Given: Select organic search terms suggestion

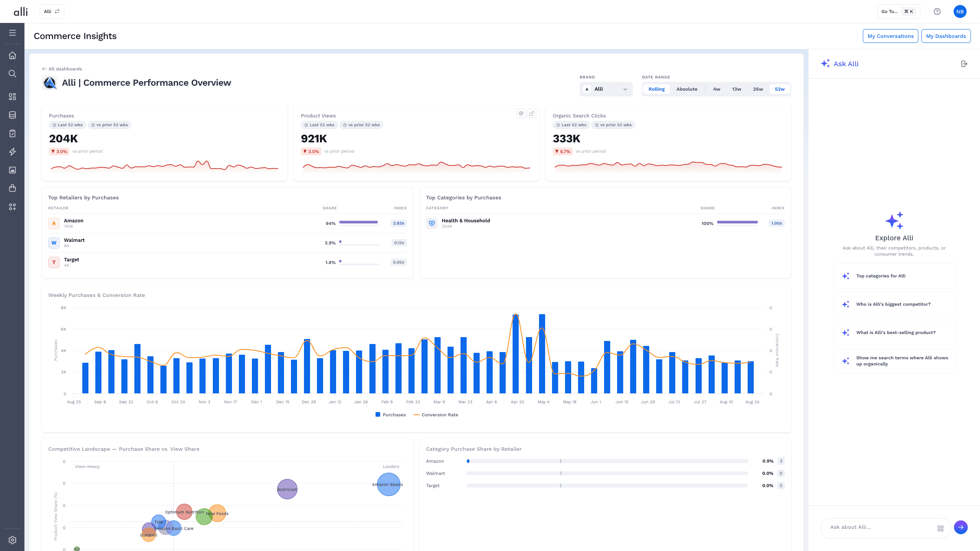Looking at the screenshot, I should pos(894,361).
